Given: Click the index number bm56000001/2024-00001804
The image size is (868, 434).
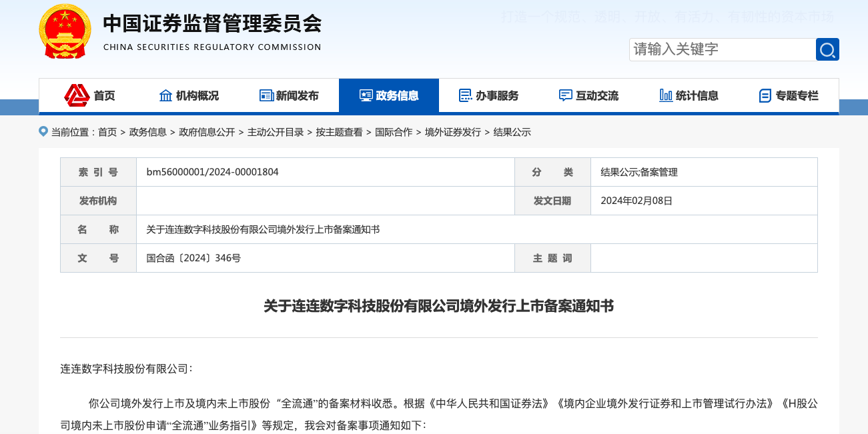Looking at the screenshot, I should click(x=212, y=172).
